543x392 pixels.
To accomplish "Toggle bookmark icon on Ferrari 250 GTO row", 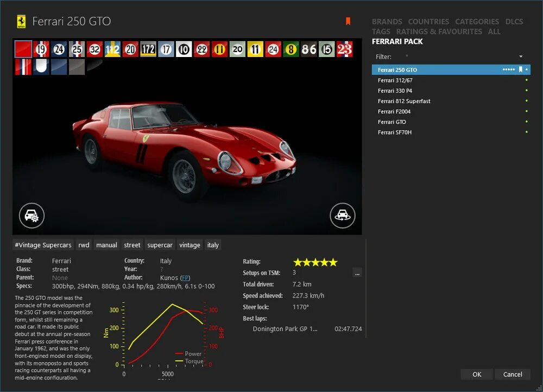I will pyautogui.click(x=520, y=69).
